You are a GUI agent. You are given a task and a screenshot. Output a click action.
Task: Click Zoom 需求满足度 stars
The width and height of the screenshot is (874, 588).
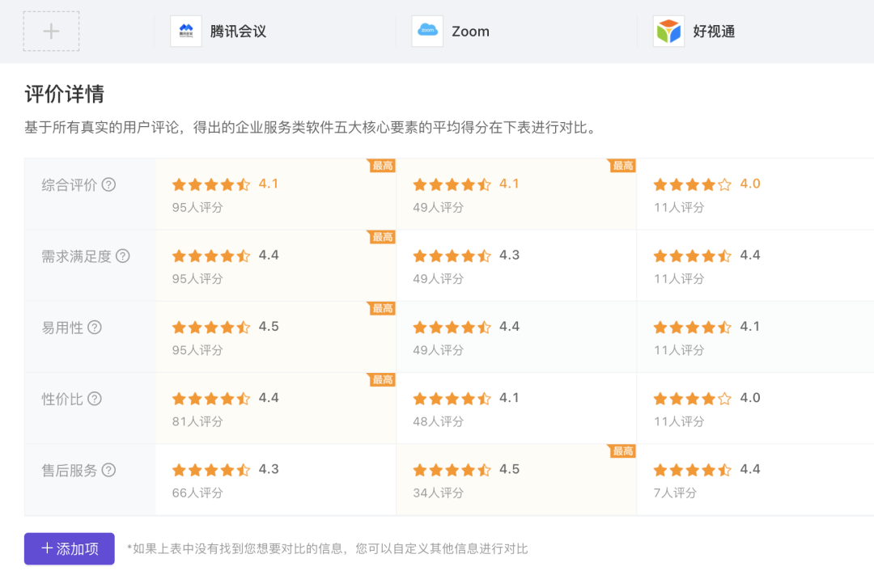(452, 256)
